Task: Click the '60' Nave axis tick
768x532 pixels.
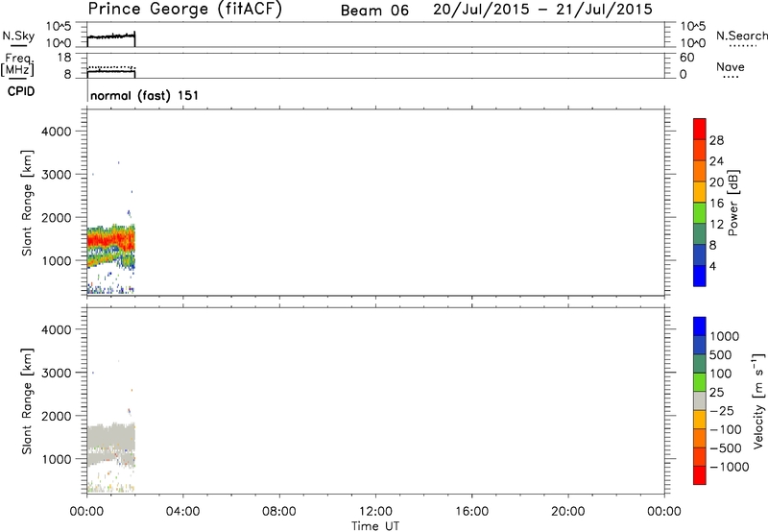Action: [686, 58]
